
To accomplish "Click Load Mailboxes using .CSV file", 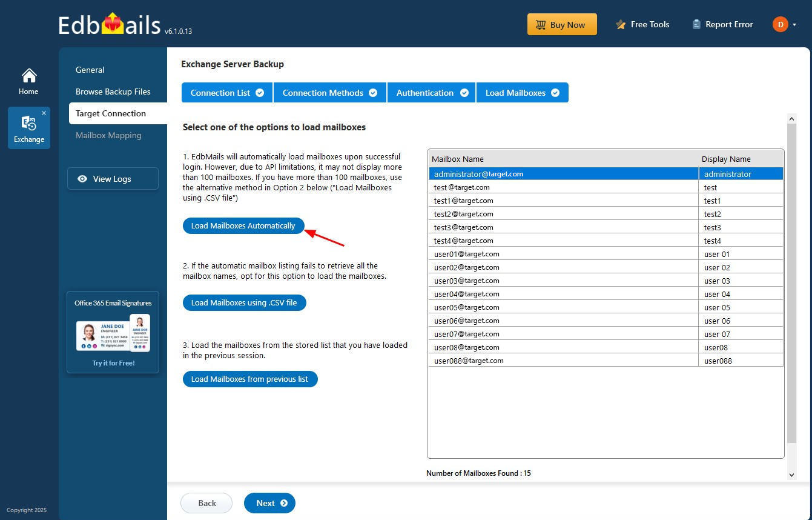I will tap(245, 302).
